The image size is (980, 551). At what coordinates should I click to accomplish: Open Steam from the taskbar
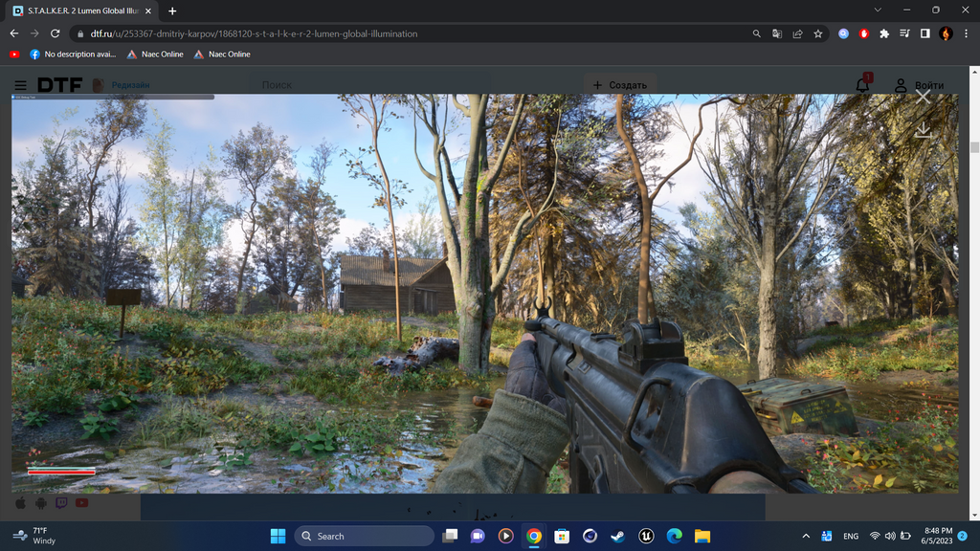(x=617, y=536)
